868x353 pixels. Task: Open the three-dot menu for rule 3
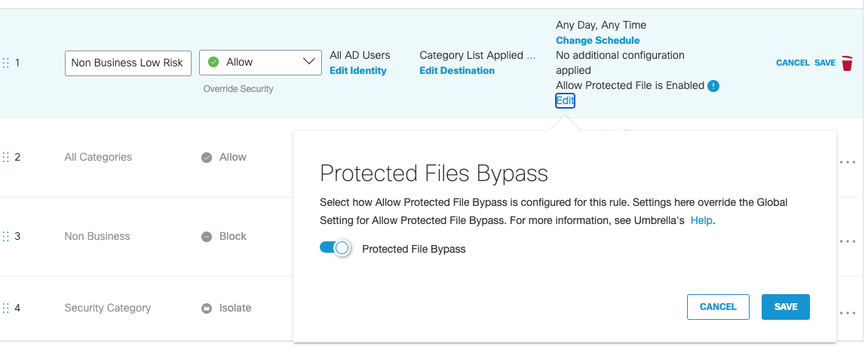(848, 241)
